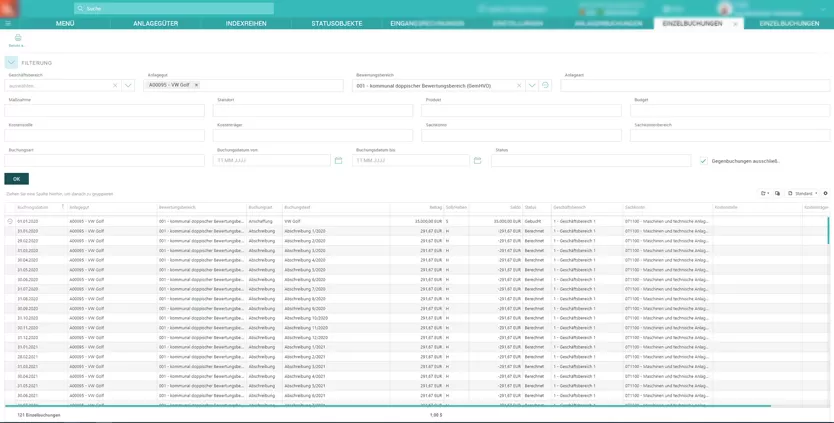Click the Buchungsdatum von date field

pyautogui.click(x=272, y=160)
